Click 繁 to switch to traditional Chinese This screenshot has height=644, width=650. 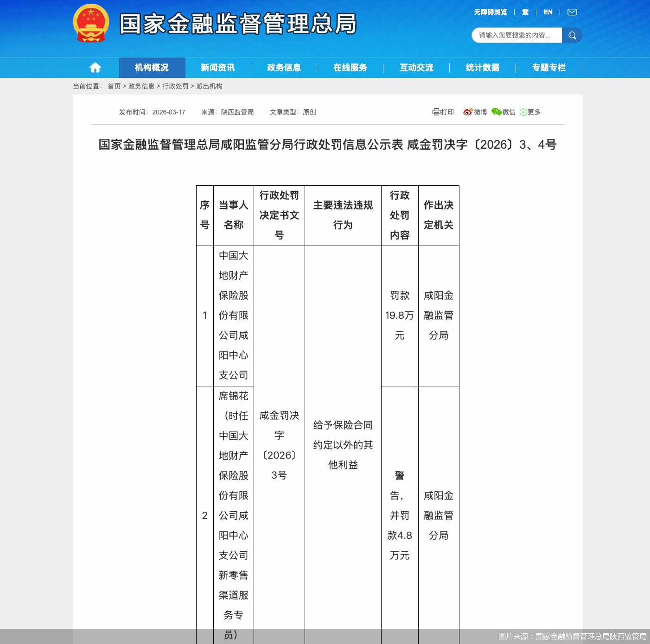[525, 12]
